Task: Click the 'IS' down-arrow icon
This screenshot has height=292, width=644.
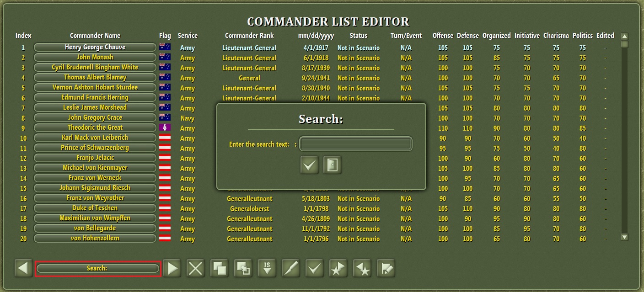Action: [x=267, y=268]
